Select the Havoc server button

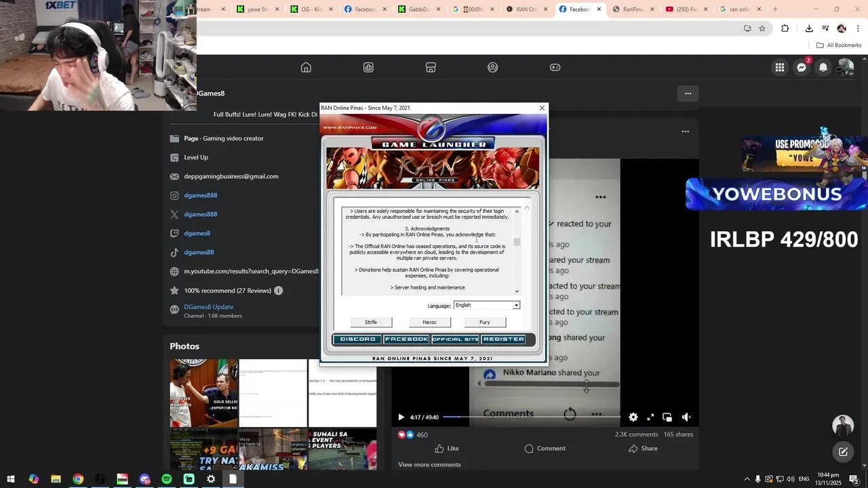(x=429, y=322)
